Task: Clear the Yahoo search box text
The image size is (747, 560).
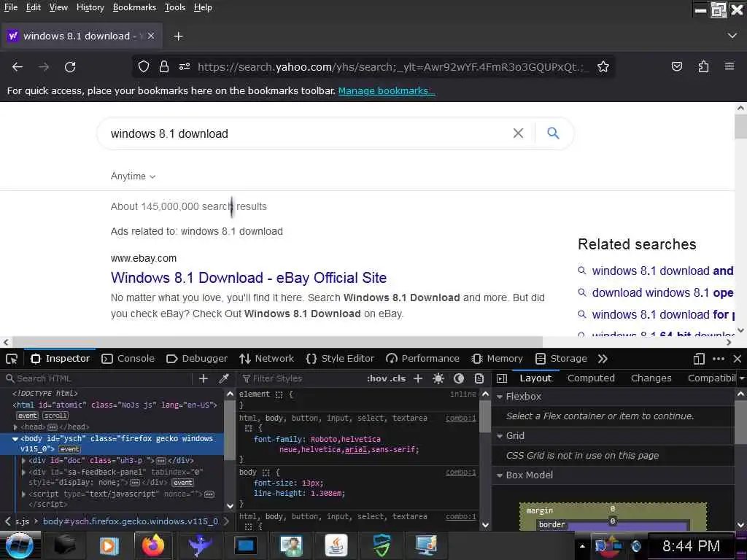Action: point(518,133)
